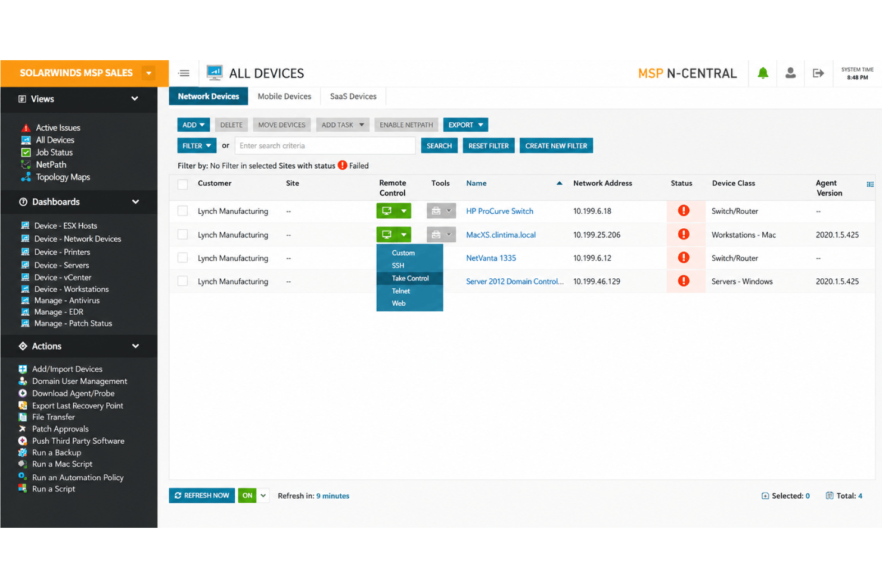Image resolution: width=882 pixels, height=588 pixels.
Task: Check the MacXS.clintima.local row checkbox
Action: [183, 234]
